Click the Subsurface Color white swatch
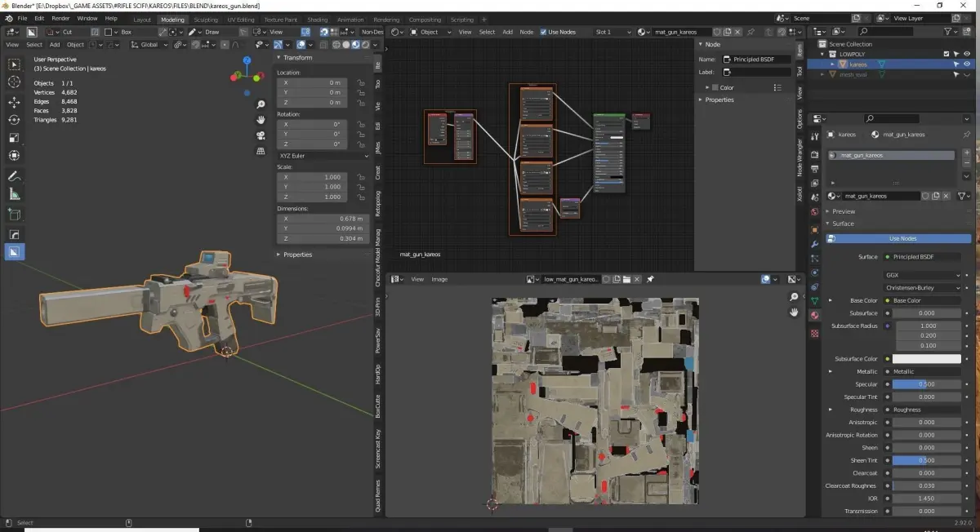 pos(926,359)
